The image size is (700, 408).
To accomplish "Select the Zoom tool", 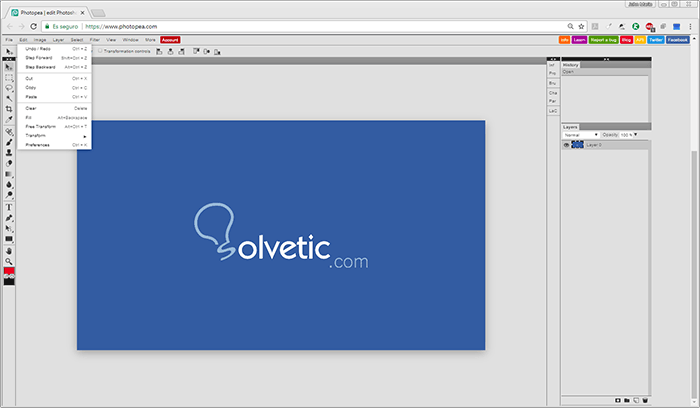I will tap(9, 262).
